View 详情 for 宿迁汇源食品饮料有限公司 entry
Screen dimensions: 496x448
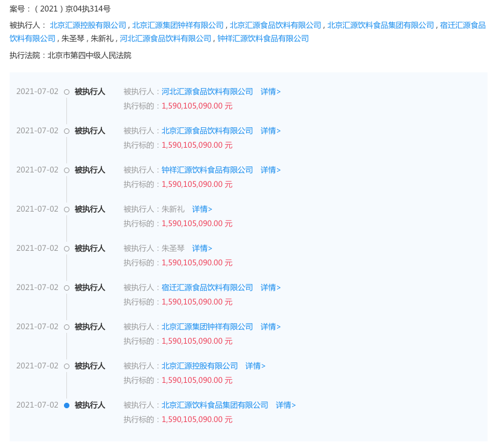(270, 288)
